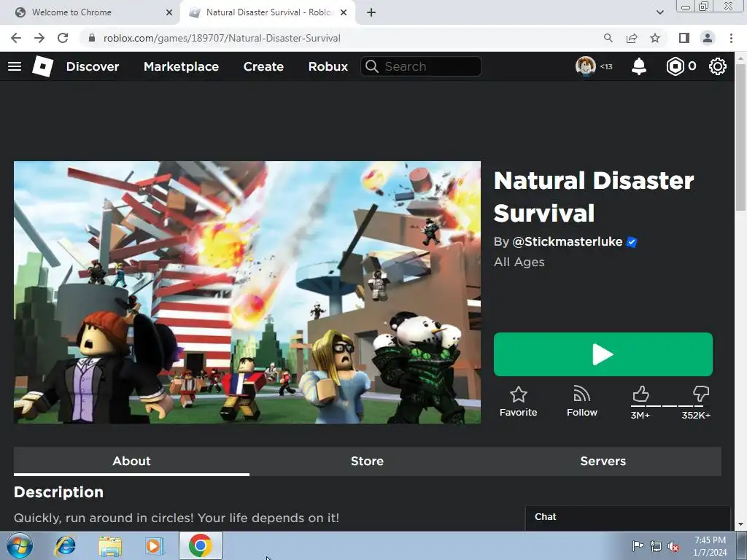Image resolution: width=747 pixels, height=560 pixels.
Task: View site information lock icon
Action: point(92,38)
